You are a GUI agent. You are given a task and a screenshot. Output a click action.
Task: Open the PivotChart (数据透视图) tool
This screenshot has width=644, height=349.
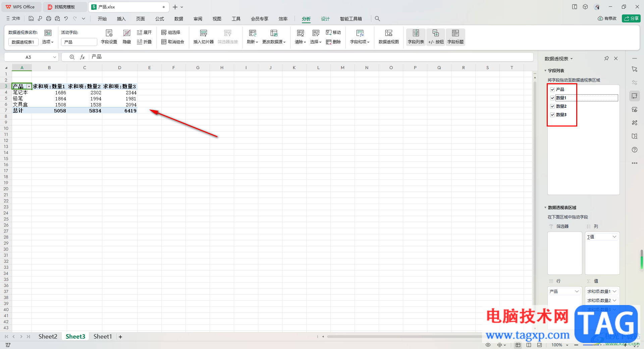389,37
